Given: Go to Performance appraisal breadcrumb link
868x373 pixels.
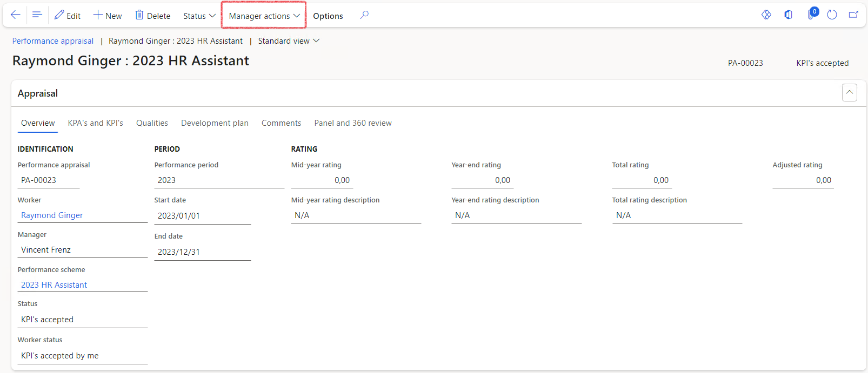Looking at the screenshot, I should pyautogui.click(x=53, y=41).
